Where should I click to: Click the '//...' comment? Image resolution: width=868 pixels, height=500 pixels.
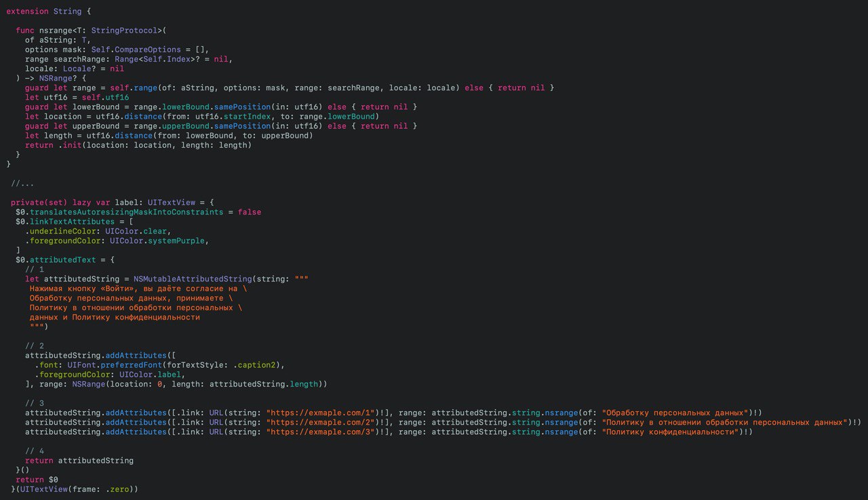click(22, 183)
